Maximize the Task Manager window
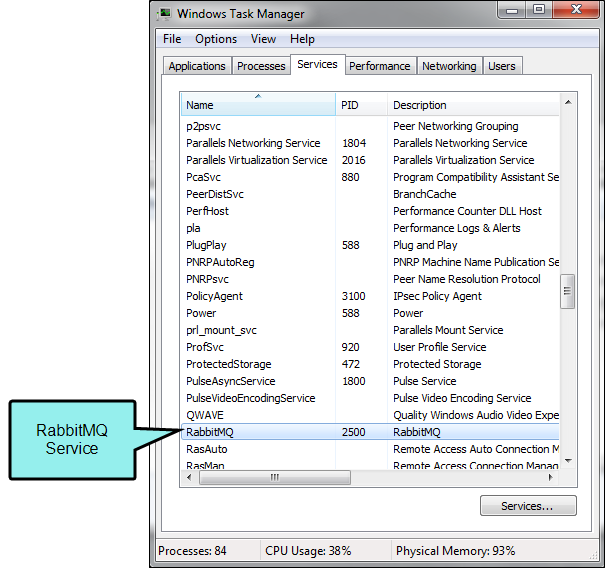 click(x=539, y=10)
